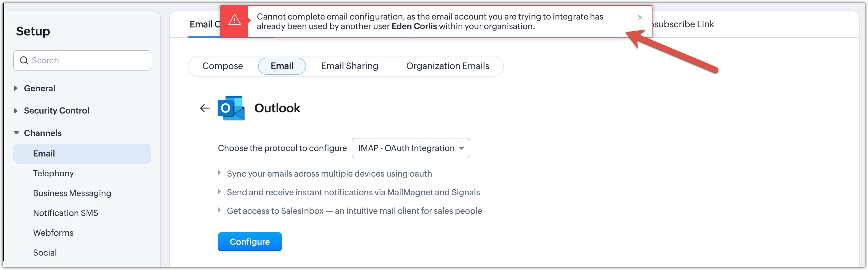This screenshot has height=270, width=868.
Task: Expand the Security Control section
Action: pyautogui.click(x=16, y=111)
